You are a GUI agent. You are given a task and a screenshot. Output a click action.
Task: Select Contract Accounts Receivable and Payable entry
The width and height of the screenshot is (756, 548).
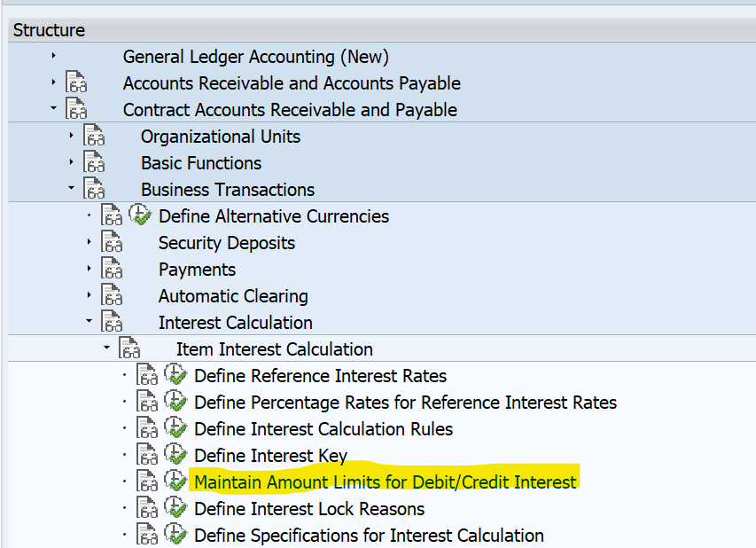tap(290, 110)
